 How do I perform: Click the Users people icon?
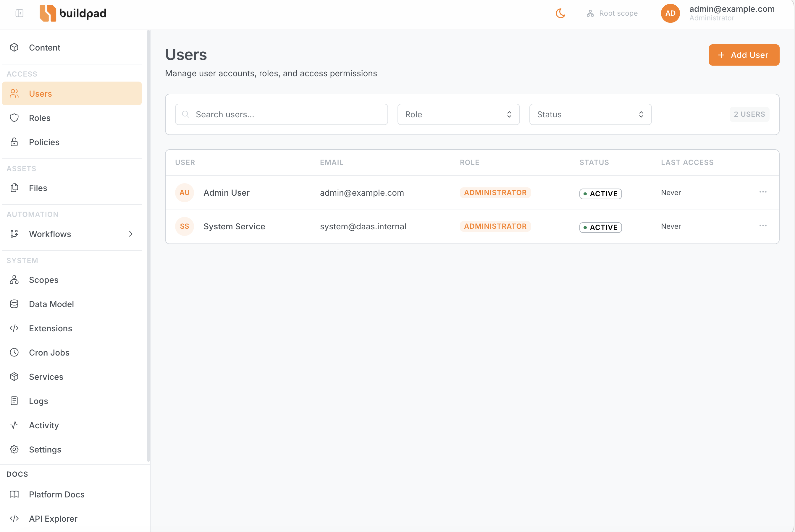click(14, 94)
